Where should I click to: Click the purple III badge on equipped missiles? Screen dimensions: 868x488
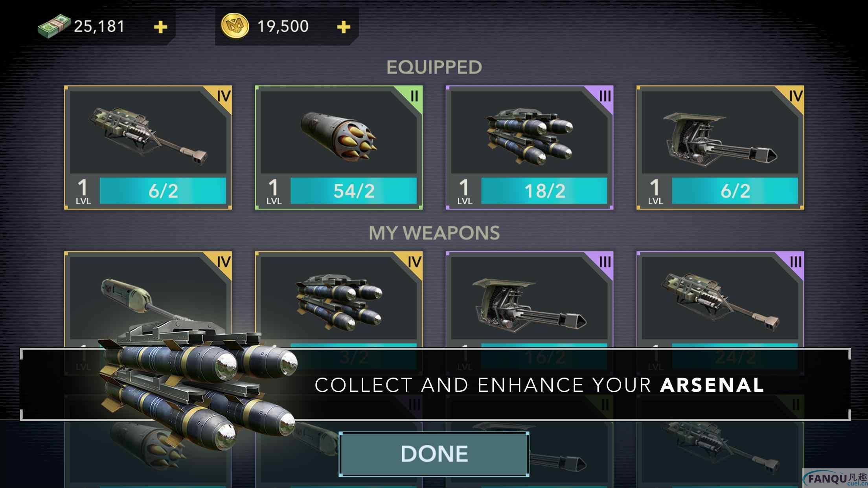(x=605, y=96)
